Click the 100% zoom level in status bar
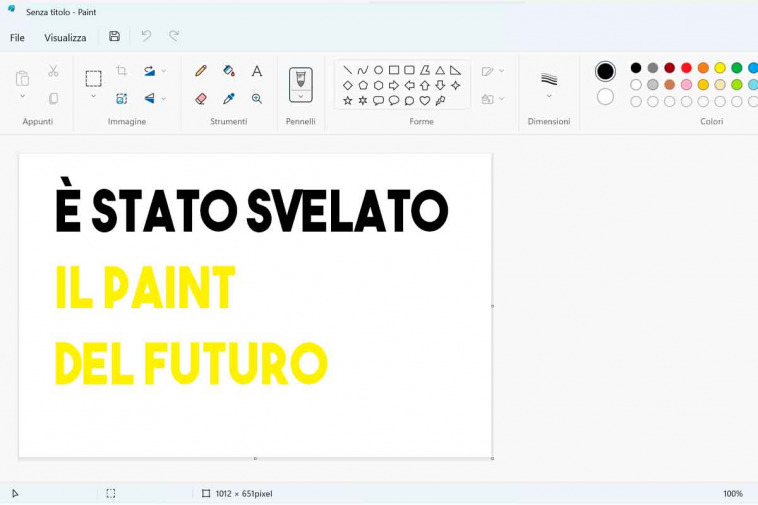The image size is (758, 505). point(733,494)
